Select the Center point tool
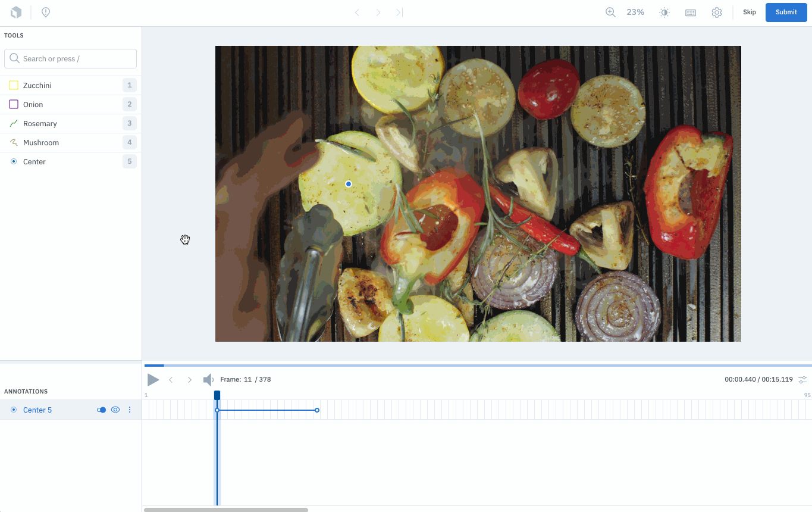812x512 pixels. (70, 161)
